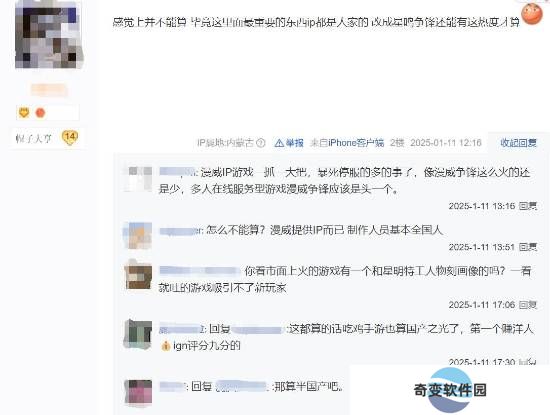Image resolution: width=550 pixels, height=415 pixels.
Task: Reply to the 13:16 comment
Action: [528, 206]
